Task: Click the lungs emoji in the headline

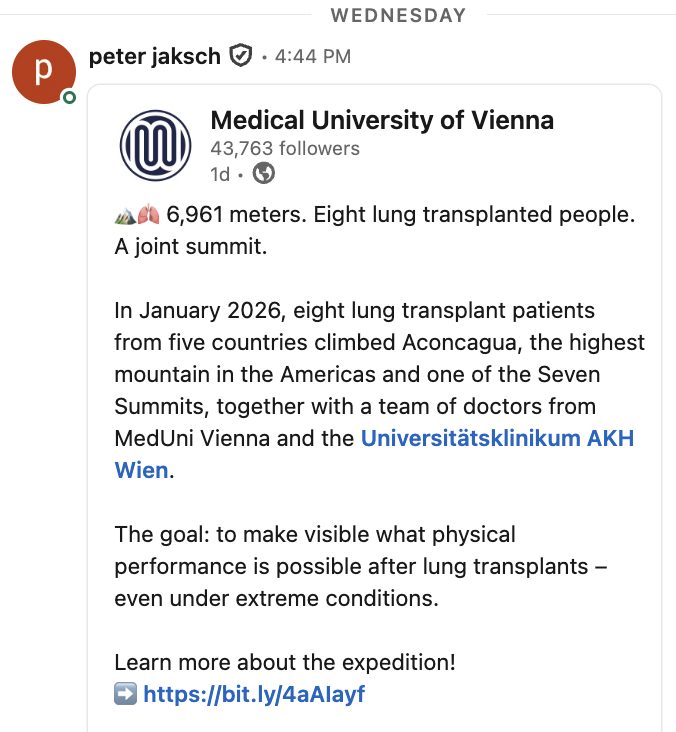Action: point(148,214)
